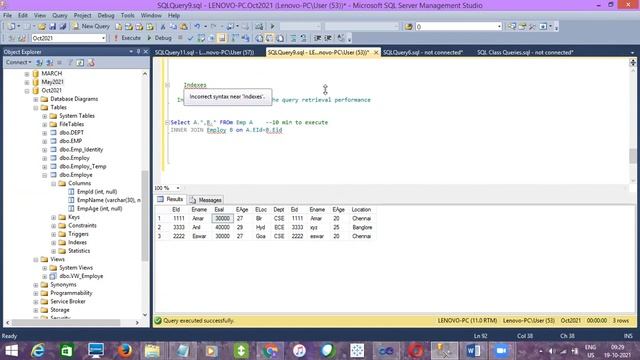Open the editor 100 % zoom dropdown

(x=178, y=188)
